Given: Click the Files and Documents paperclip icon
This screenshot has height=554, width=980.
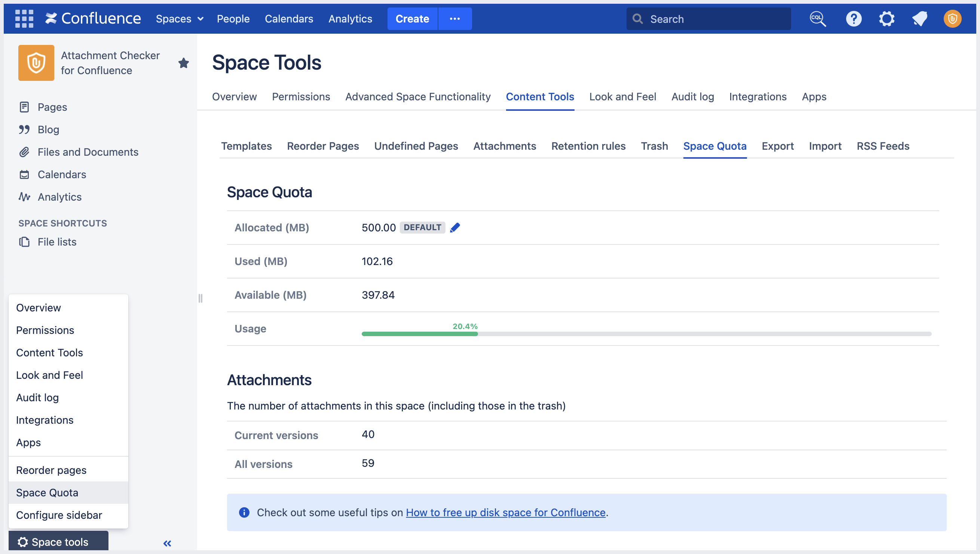Looking at the screenshot, I should click(24, 152).
